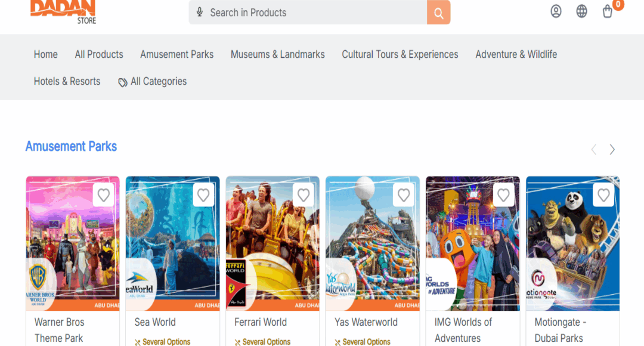This screenshot has width=644, height=346.
Task: Toggle wishlist heart on Sea World card
Action: 203,195
